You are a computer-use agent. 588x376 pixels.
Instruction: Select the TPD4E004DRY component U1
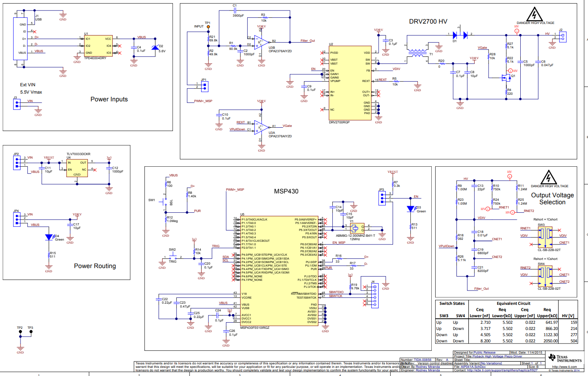[x=98, y=46]
